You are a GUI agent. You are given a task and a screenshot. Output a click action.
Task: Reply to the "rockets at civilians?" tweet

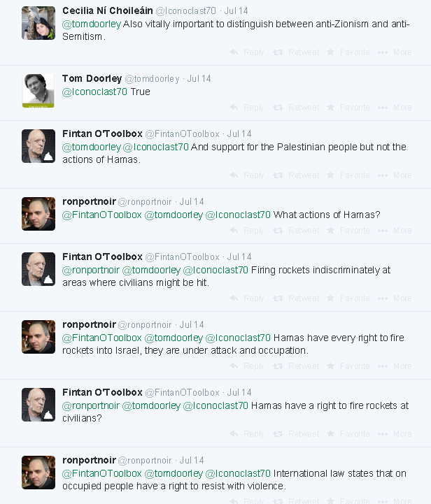coord(247,434)
